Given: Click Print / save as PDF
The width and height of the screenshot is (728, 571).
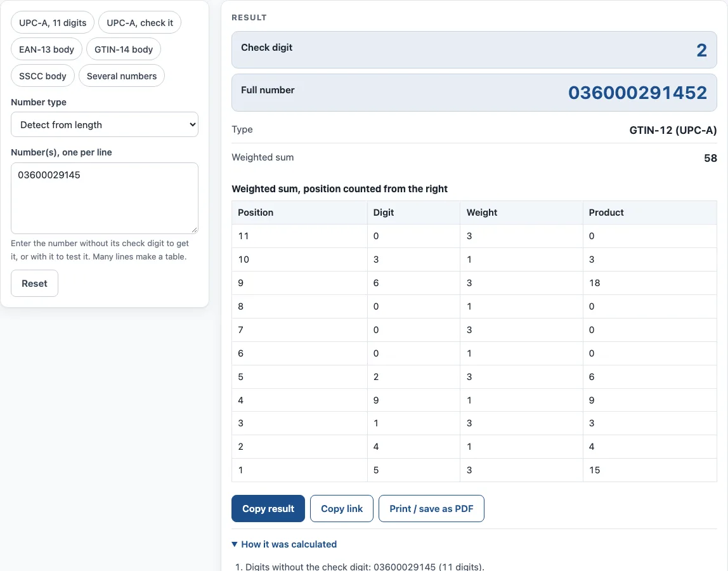Looking at the screenshot, I should tap(431, 509).
